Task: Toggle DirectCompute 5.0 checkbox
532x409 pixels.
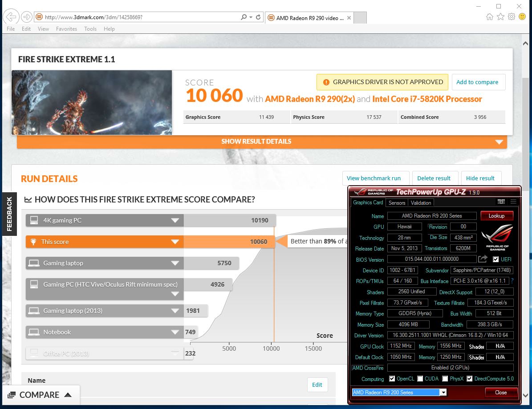Action: tap(470, 379)
